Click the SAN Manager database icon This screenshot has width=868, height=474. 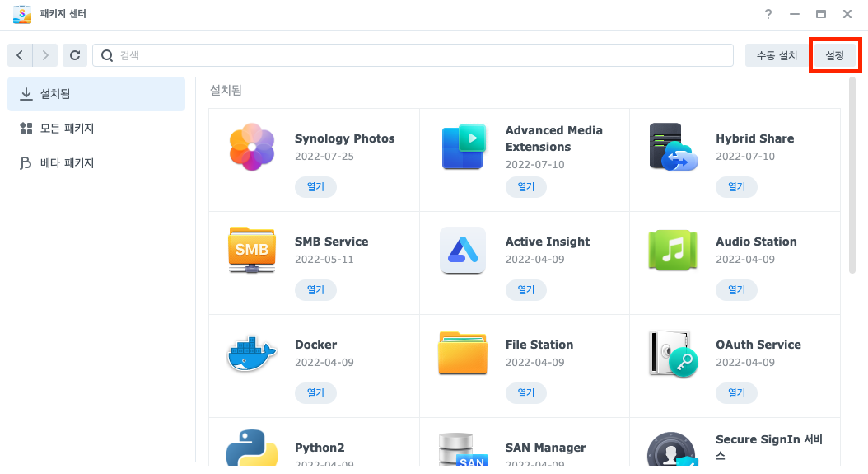(x=463, y=449)
